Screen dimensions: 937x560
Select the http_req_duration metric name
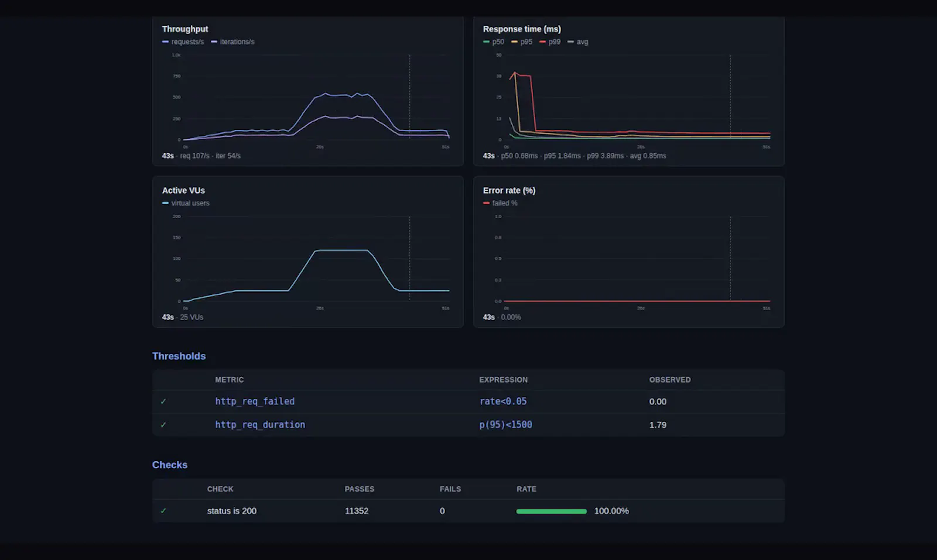[260, 425]
